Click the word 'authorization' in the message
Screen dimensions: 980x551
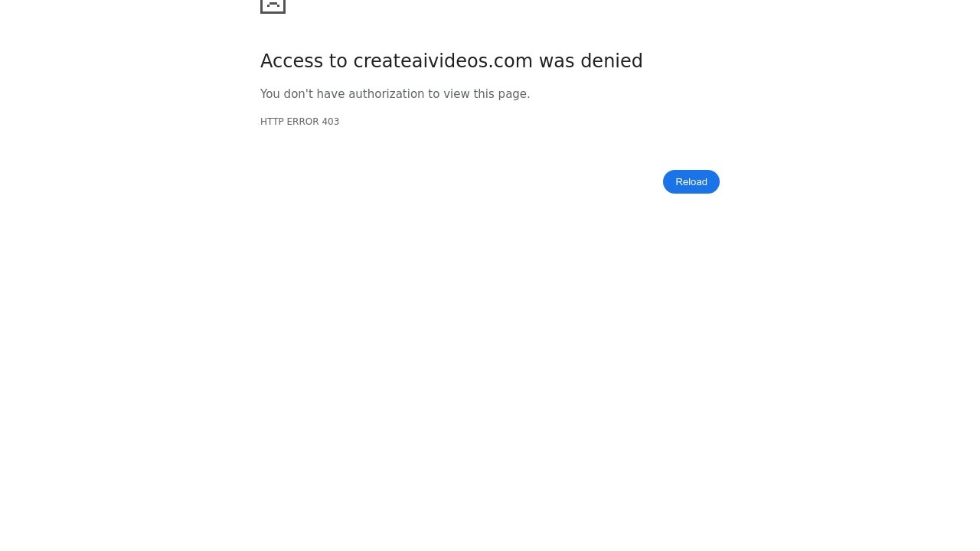(x=387, y=94)
